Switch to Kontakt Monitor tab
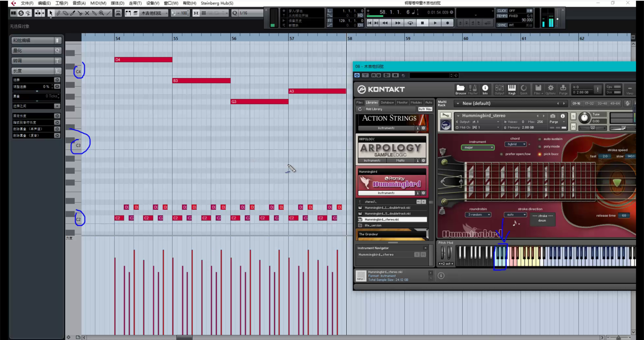Screen dimensions: 644x340 tap(402, 103)
